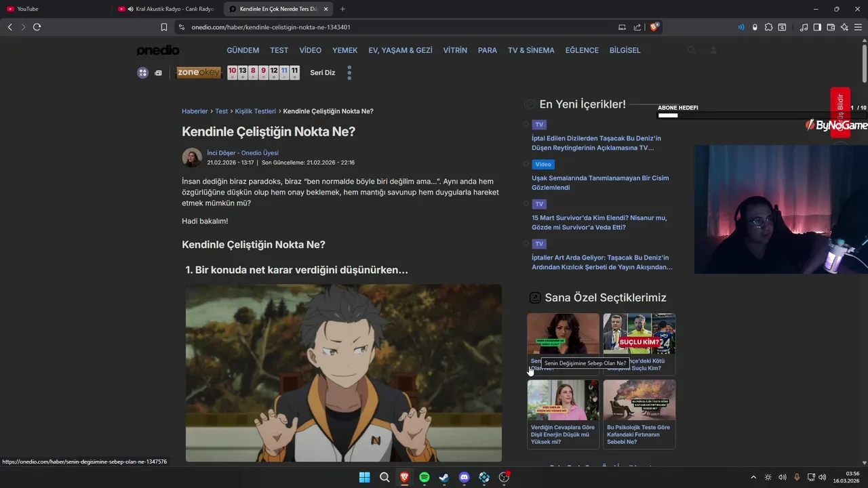Open the VİTRİN menu

click(x=455, y=50)
